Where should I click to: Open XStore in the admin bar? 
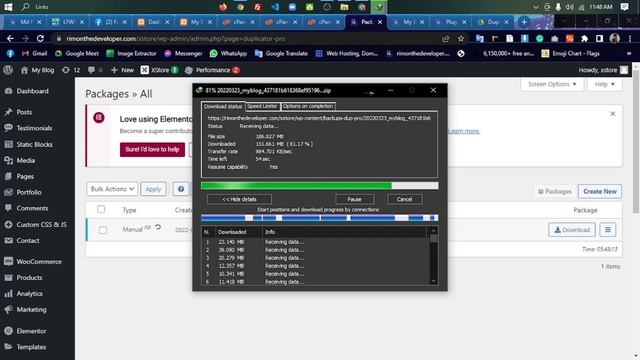click(x=159, y=70)
